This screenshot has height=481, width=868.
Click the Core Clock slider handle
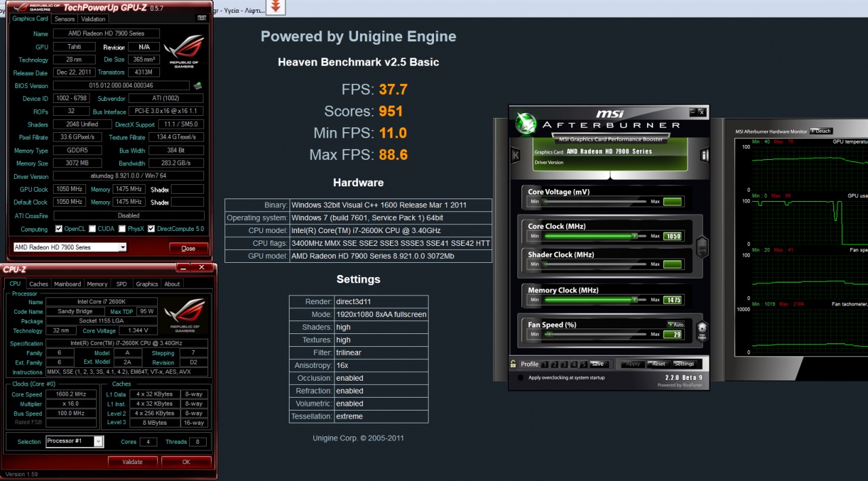635,236
